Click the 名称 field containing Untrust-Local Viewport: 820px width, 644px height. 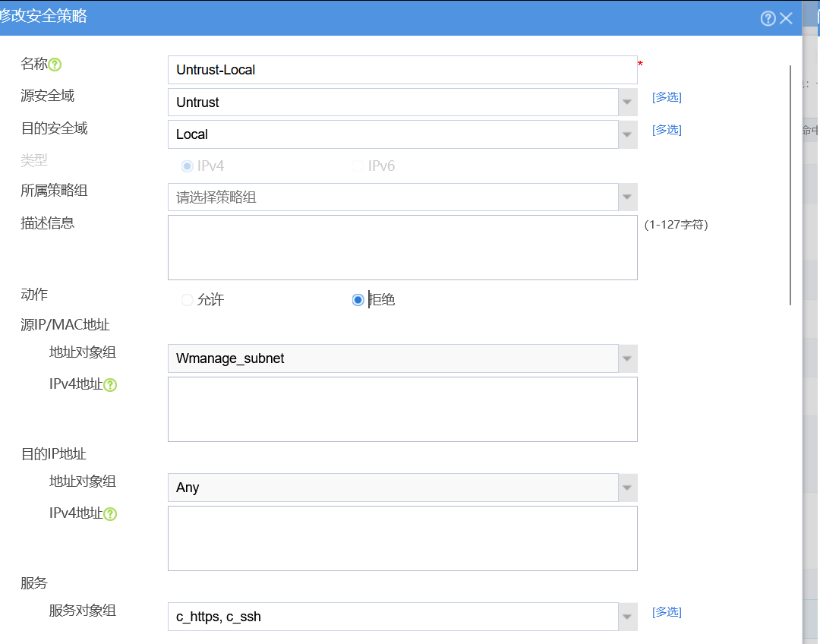[402, 70]
